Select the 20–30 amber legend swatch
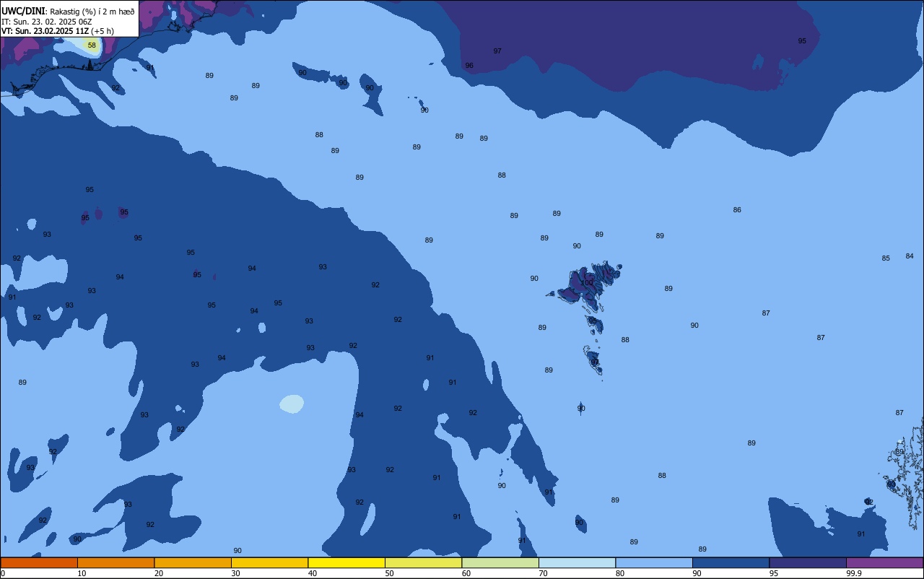 point(193,562)
